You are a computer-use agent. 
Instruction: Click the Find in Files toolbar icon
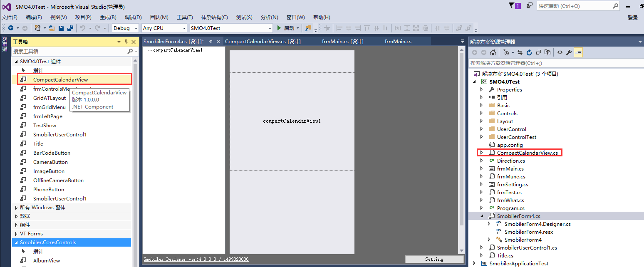(x=308, y=28)
